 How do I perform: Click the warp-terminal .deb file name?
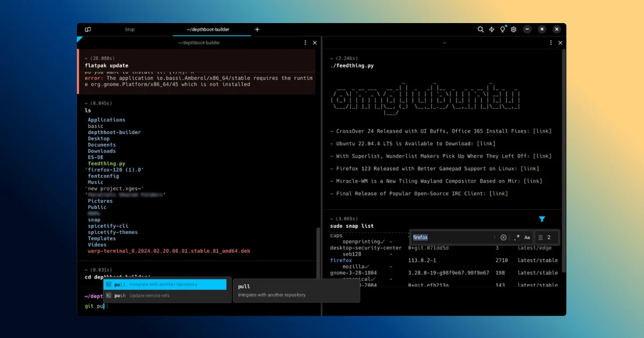click(169, 251)
